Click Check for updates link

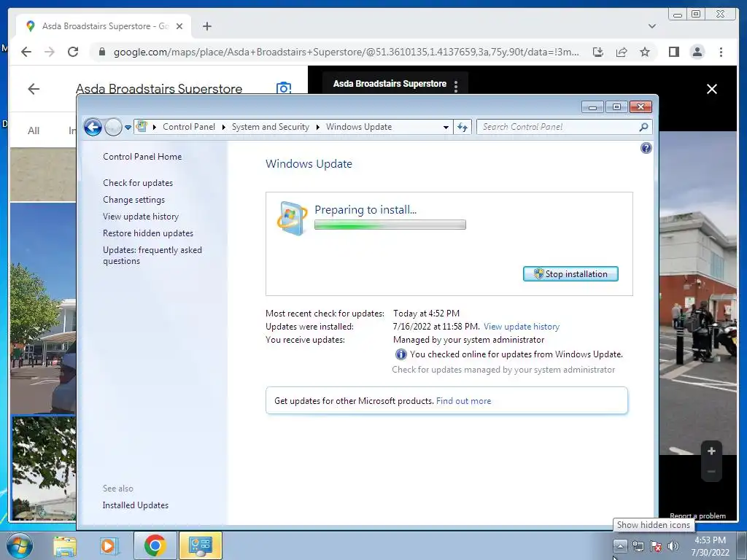coord(138,183)
